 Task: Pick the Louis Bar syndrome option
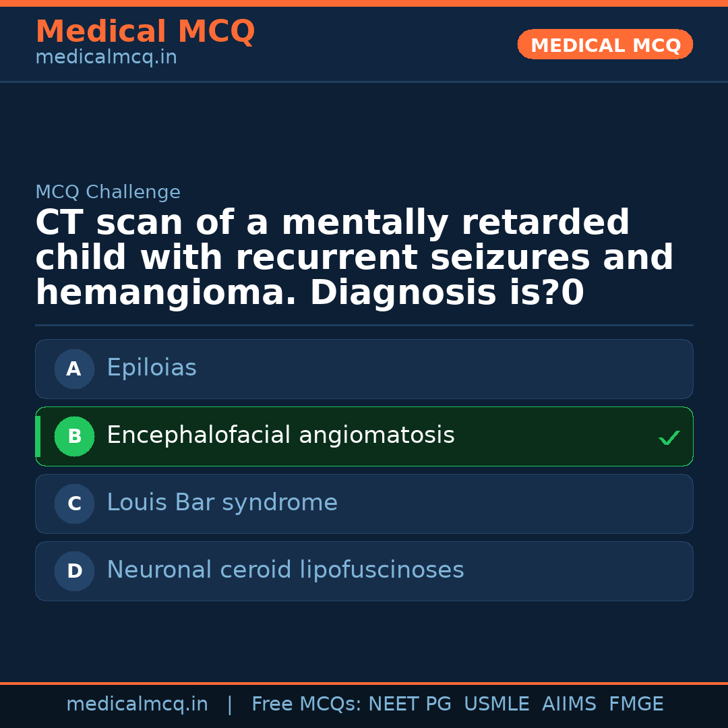pyautogui.click(x=364, y=504)
